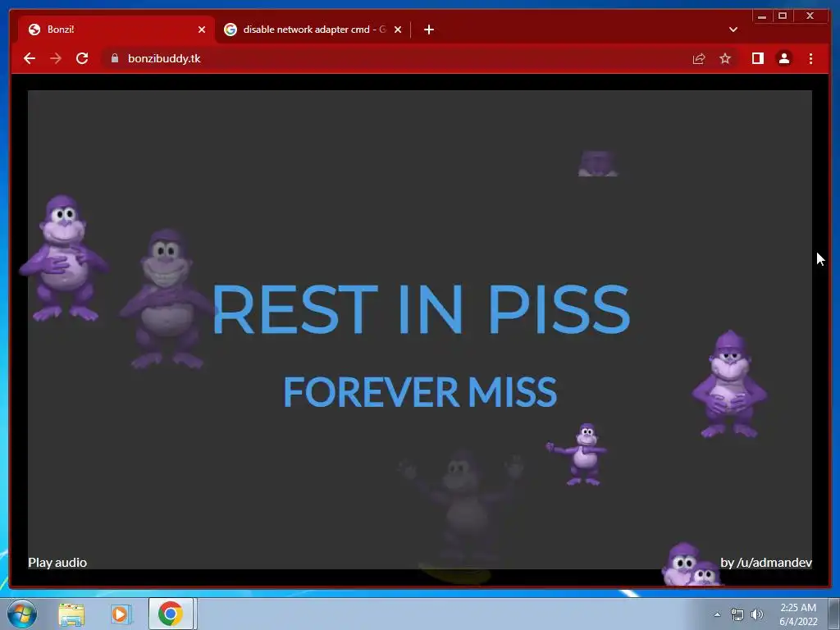Open Windows Explorer from the taskbar
The height and width of the screenshot is (630, 840).
[x=71, y=614]
